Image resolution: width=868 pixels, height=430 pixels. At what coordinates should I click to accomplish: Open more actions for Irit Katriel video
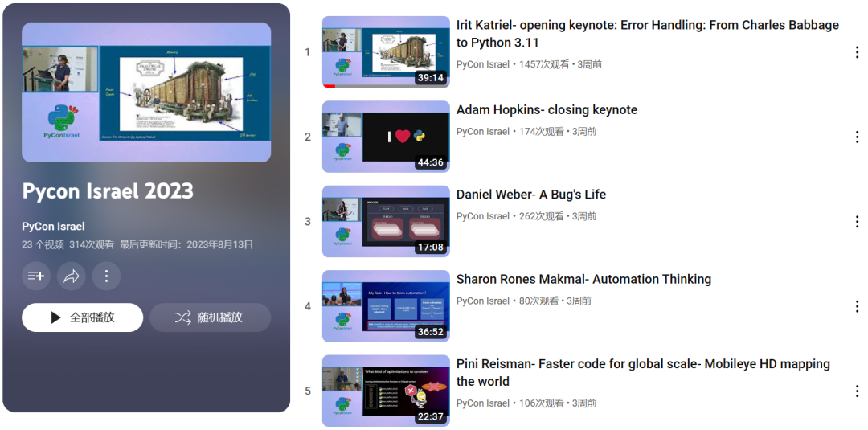857,52
